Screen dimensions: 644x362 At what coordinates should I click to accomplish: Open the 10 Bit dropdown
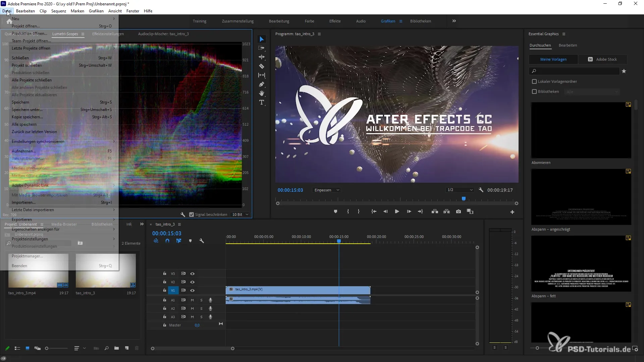click(240, 215)
